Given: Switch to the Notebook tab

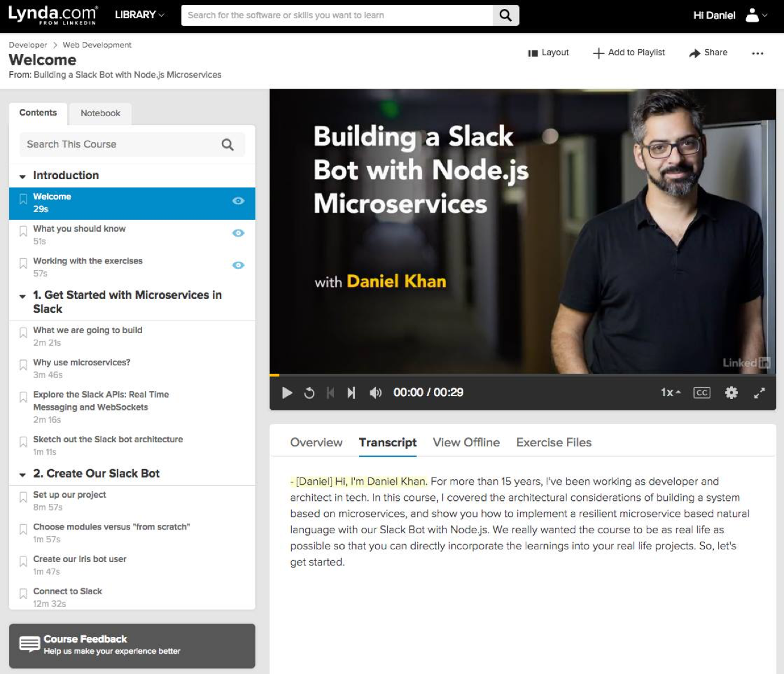Looking at the screenshot, I should point(100,113).
